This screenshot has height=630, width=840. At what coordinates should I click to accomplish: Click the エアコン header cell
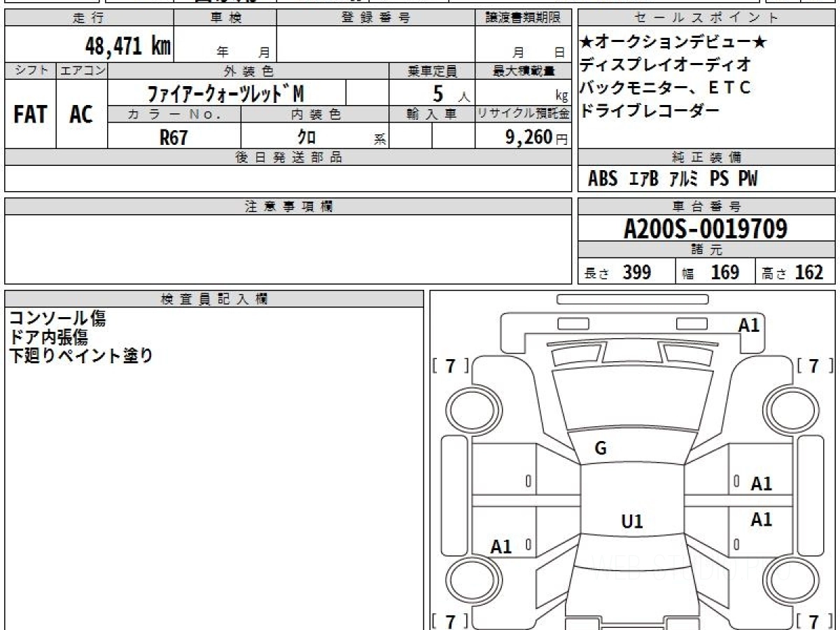click(x=82, y=71)
